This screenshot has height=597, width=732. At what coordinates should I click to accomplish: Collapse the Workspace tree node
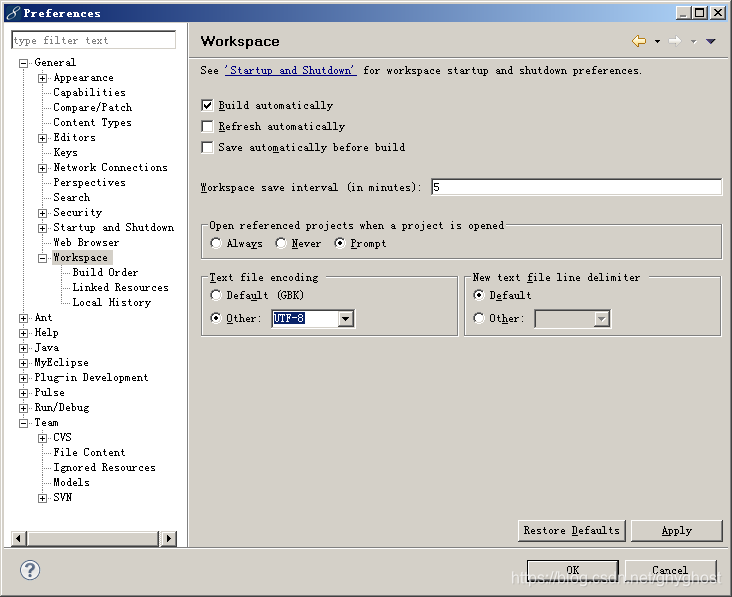coord(42,258)
